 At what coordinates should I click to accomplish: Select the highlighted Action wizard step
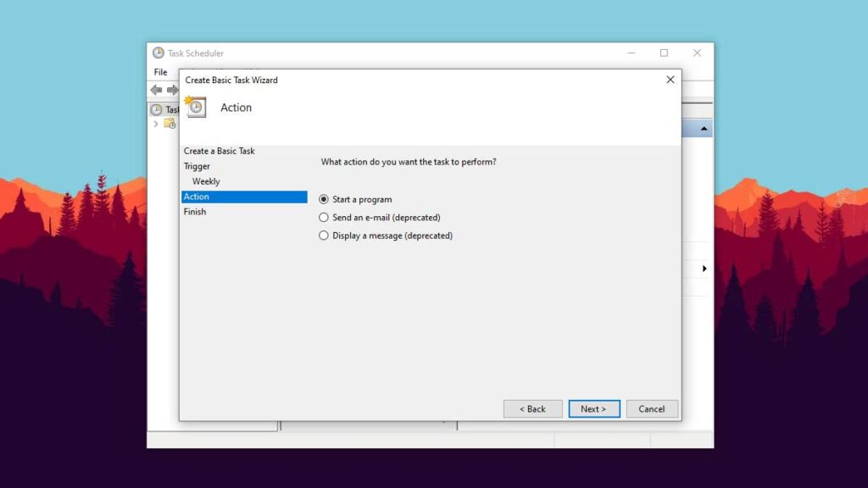click(244, 197)
